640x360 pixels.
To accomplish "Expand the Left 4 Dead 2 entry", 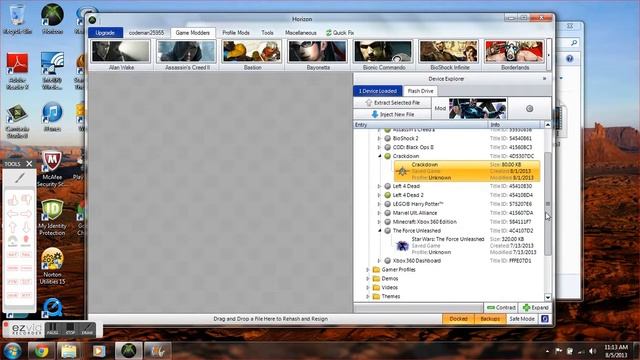I will click(x=379, y=195).
